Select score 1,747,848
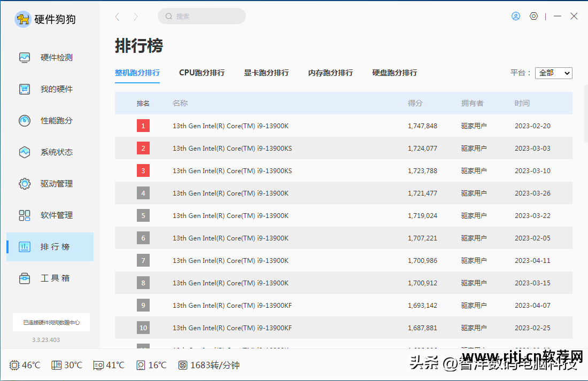Screen dimensions: 588x381 [x=423, y=126]
